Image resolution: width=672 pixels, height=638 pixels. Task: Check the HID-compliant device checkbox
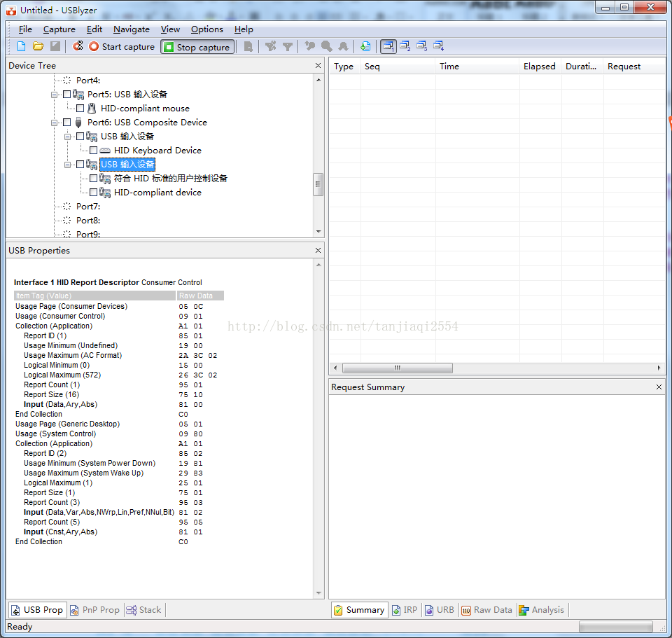93,193
